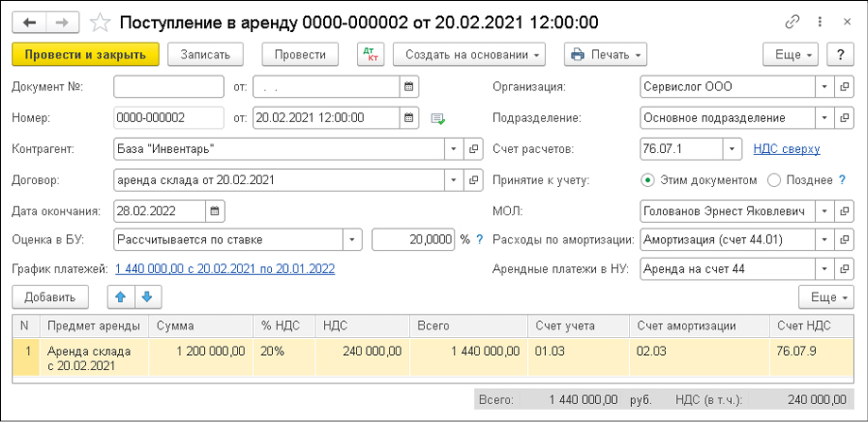
Task: Open the Организация record via open icon
Action: coord(844,86)
